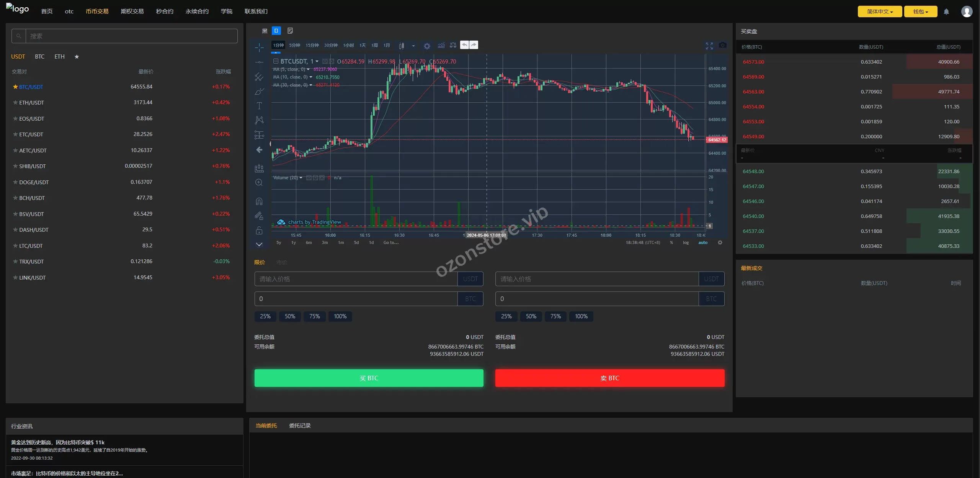Toggle auto scale on chart

(703, 242)
